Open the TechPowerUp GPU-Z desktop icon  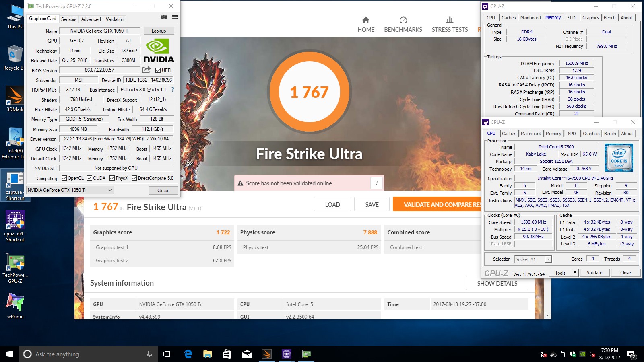pos(15,269)
